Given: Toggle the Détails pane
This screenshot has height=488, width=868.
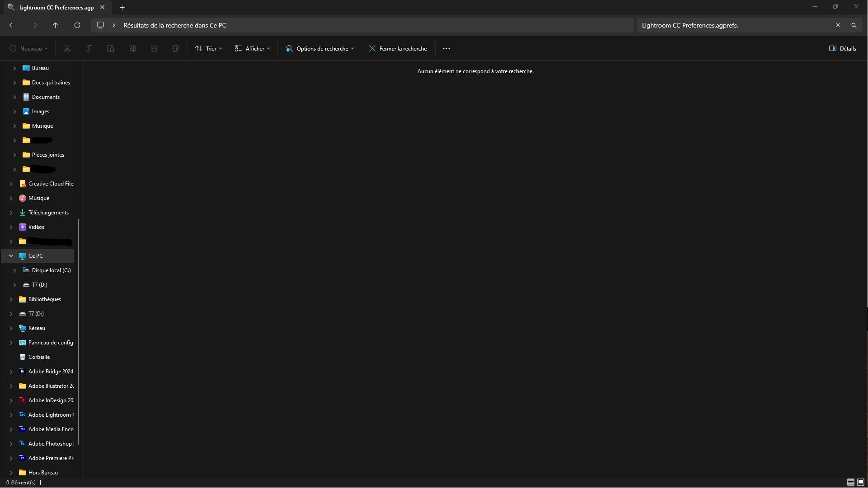Looking at the screenshot, I should point(843,49).
